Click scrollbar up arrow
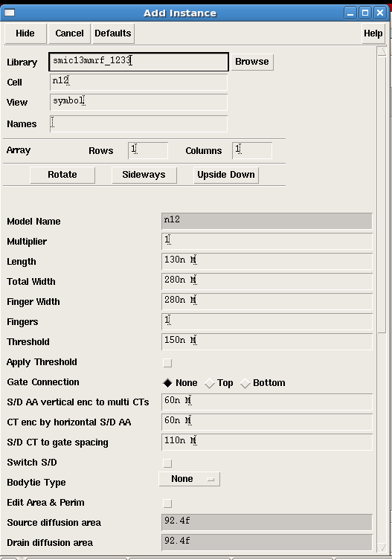Screen dimensions: 392x560 [382, 51]
